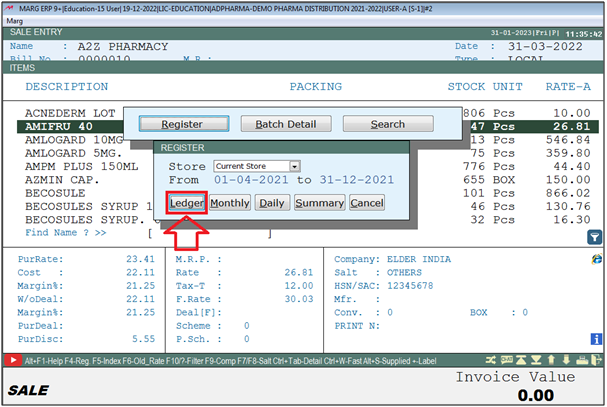Viewport: 607px width, 407px height.
Task: Click the Invoice Value amount 0.00
Action: click(536, 395)
